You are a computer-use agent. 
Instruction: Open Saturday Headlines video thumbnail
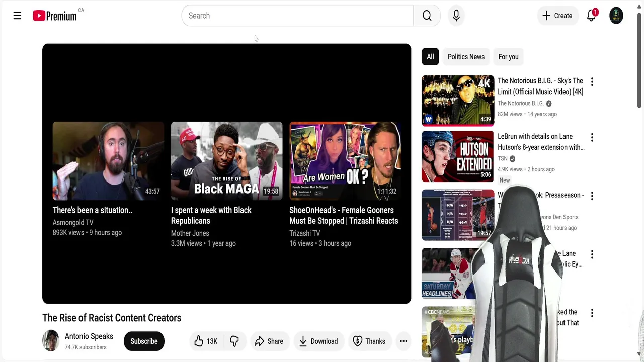[448, 274]
